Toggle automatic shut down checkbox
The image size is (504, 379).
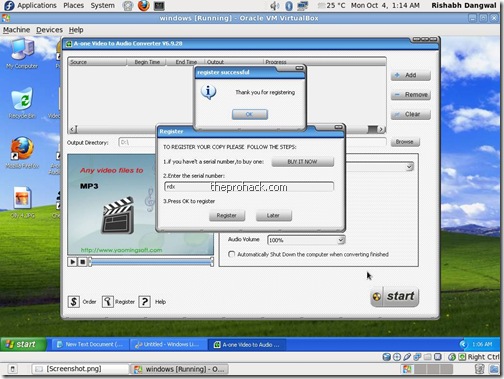click(x=231, y=254)
